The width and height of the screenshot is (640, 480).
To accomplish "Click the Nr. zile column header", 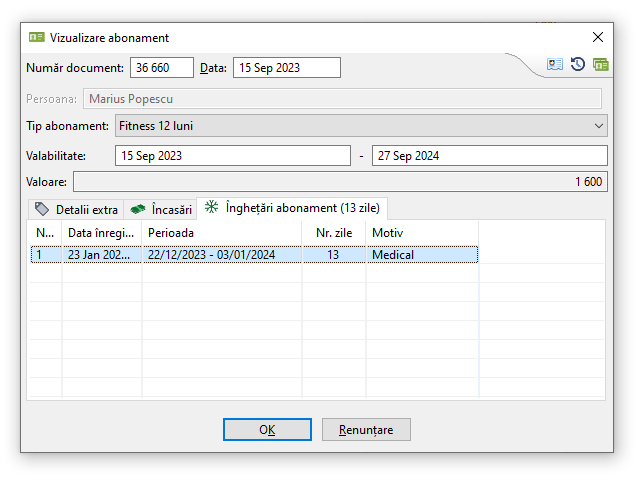I will click(x=334, y=232).
